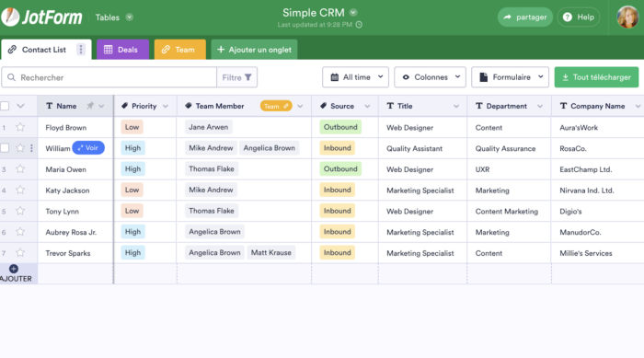Open the Priority column header menu
Image resolution: width=644 pixels, height=358 pixels.
[166, 106]
